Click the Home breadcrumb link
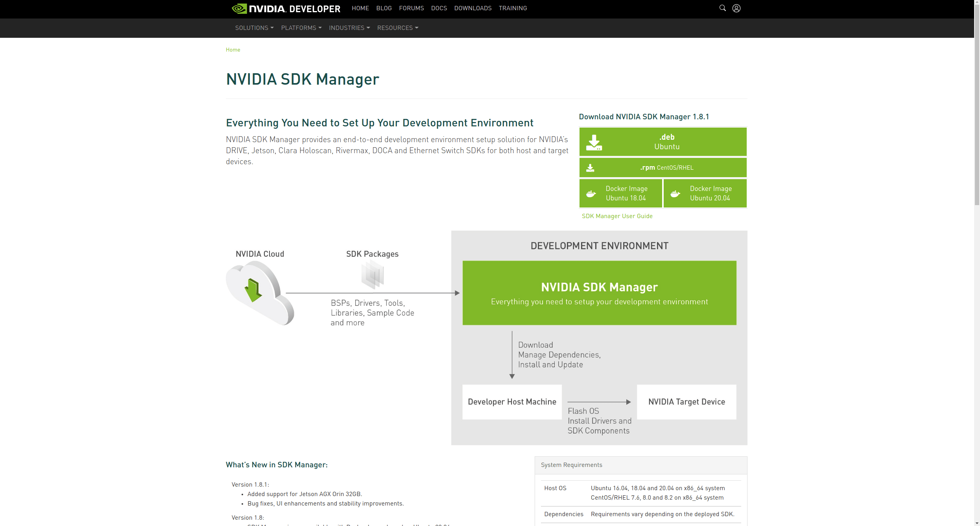This screenshot has width=980, height=526. coord(233,50)
